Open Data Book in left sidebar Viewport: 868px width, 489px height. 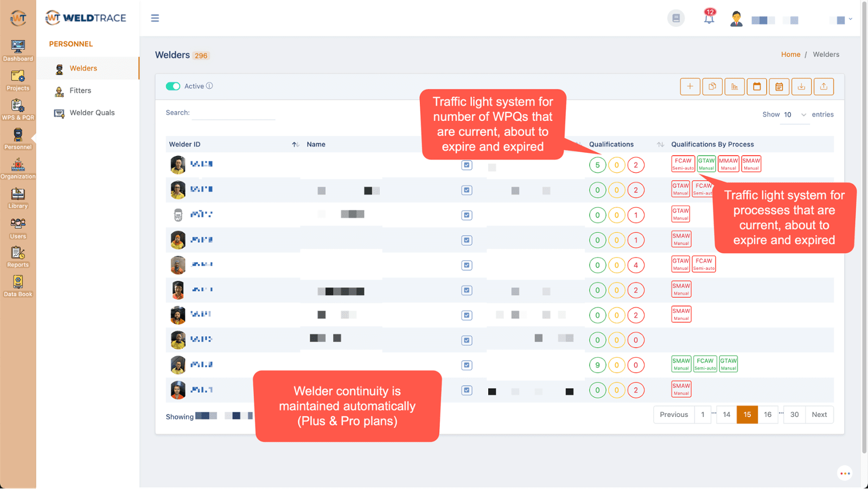(18, 286)
